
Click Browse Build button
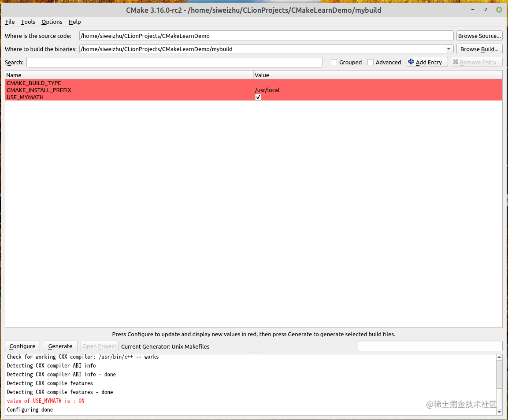coord(479,49)
